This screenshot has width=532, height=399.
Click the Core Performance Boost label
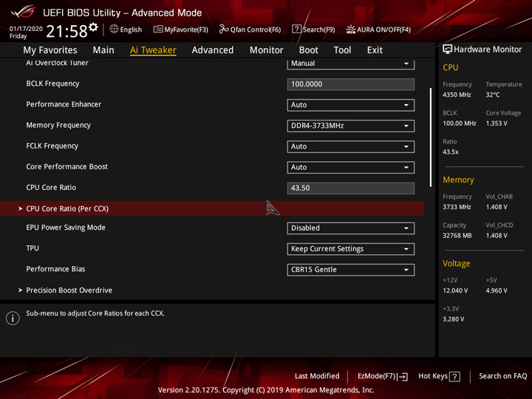(x=66, y=166)
